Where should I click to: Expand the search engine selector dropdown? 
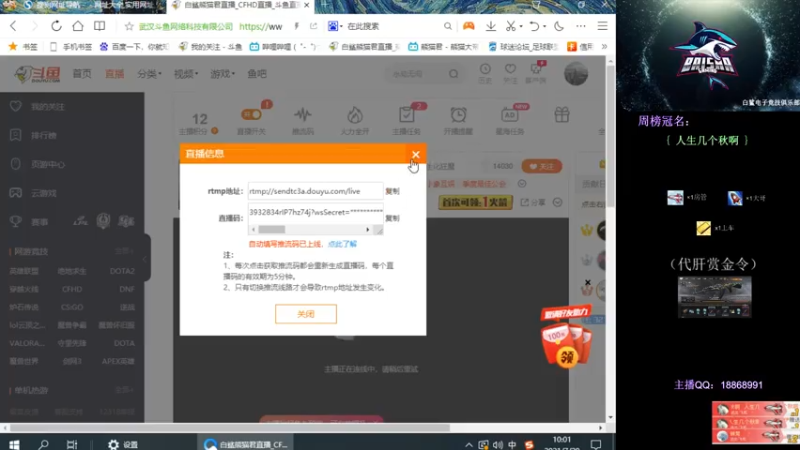pos(341,26)
